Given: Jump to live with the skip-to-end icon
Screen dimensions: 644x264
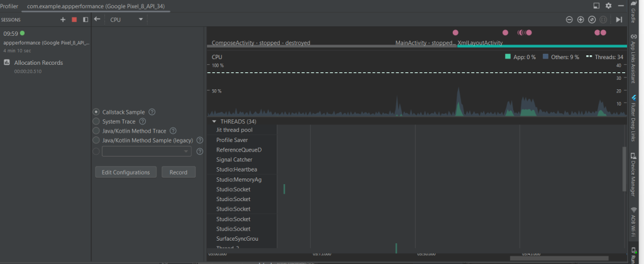Looking at the screenshot, I should click(x=619, y=19).
